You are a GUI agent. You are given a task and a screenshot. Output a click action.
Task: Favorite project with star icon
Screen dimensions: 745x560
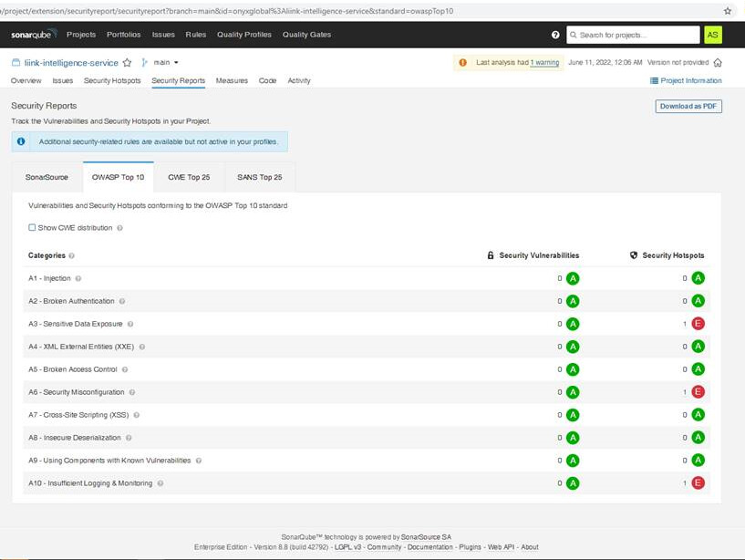point(127,62)
